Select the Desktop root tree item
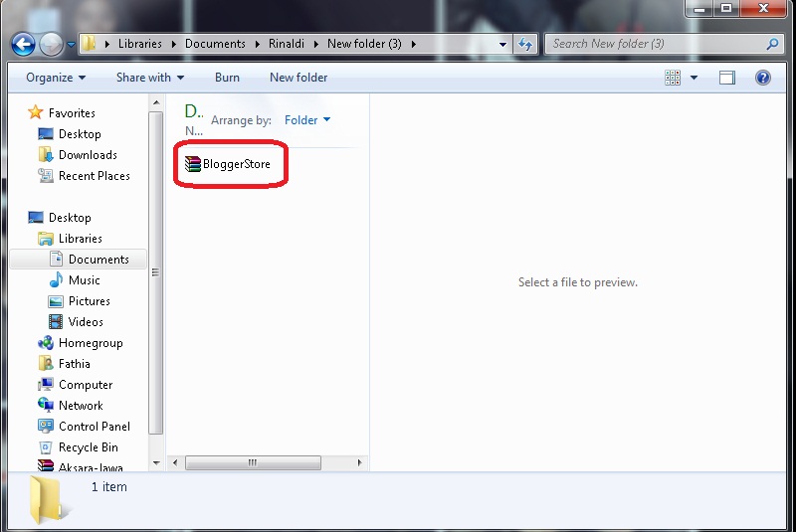Screen dimensions: 796x532 [x=70, y=218]
